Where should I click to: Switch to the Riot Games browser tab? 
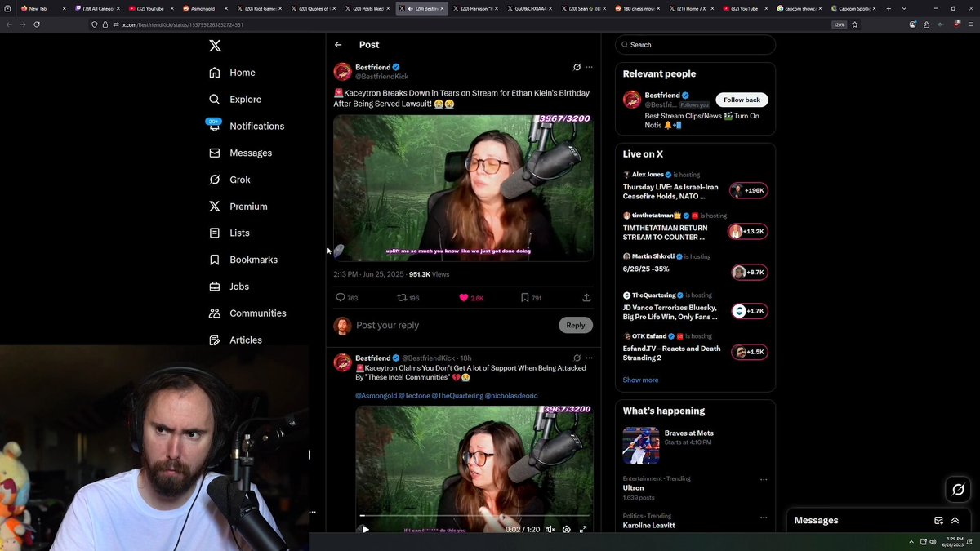(x=258, y=8)
